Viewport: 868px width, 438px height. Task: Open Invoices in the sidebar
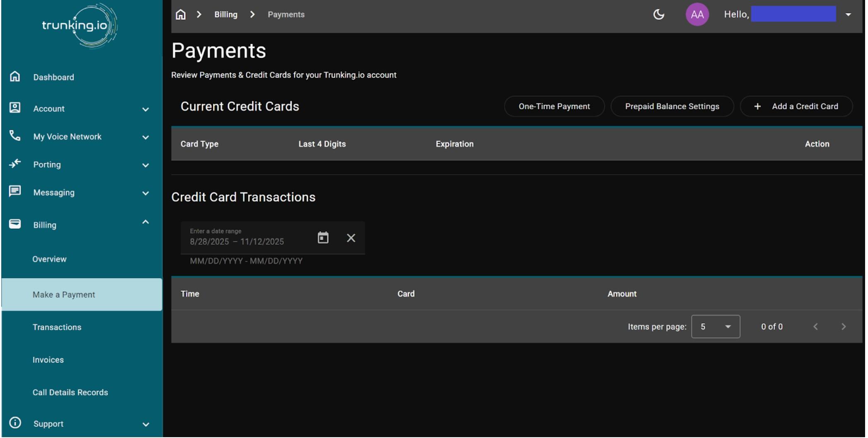point(48,360)
